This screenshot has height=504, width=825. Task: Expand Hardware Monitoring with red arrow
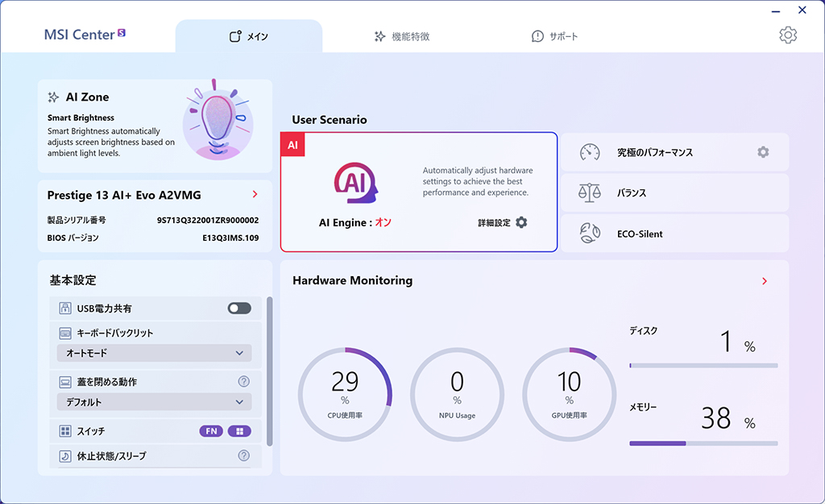point(765,281)
